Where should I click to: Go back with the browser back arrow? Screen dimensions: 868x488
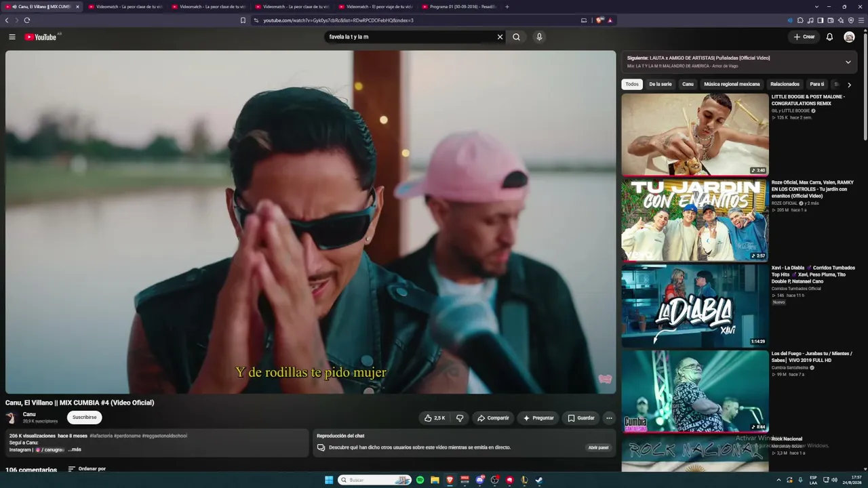pyautogui.click(x=7, y=20)
